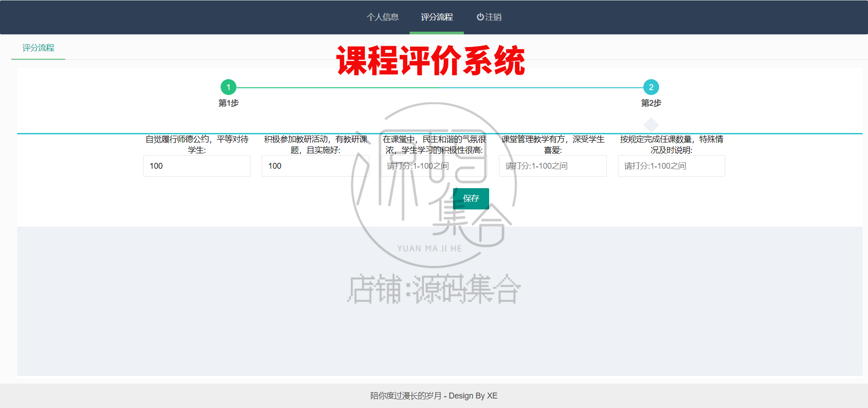The width and height of the screenshot is (868, 408).
Task: Click step 1 circle marker
Action: click(228, 87)
